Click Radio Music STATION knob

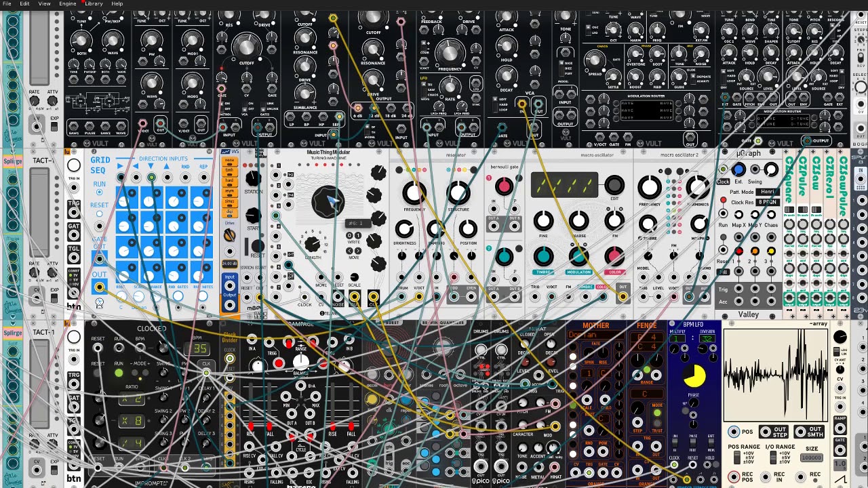(253, 178)
